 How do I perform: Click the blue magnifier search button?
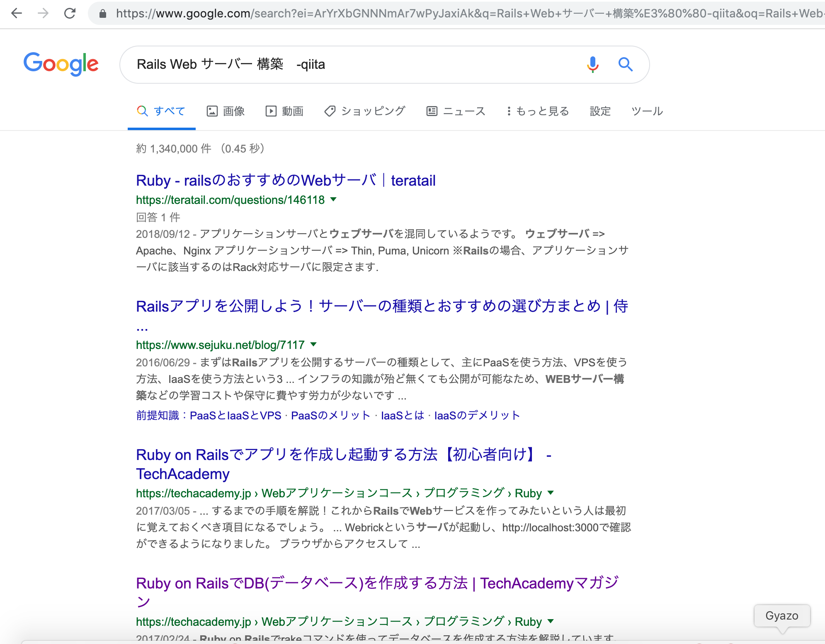pos(625,64)
